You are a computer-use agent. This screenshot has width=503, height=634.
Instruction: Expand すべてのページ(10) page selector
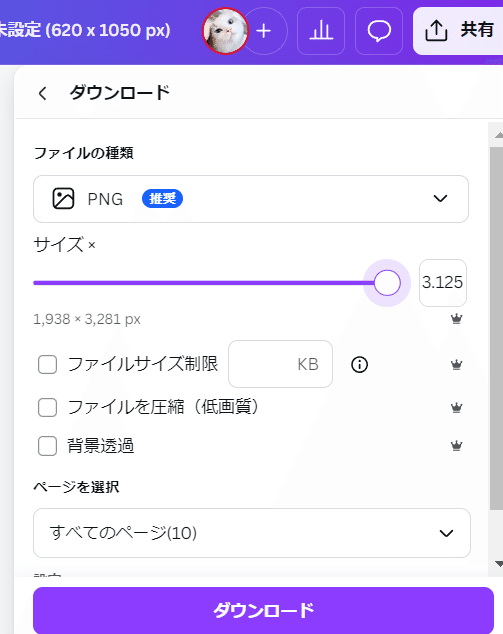click(252, 533)
